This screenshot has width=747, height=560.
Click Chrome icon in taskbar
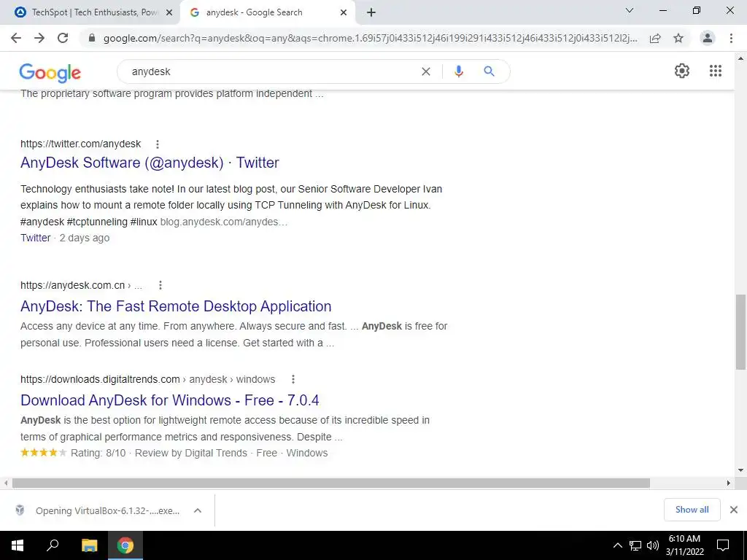[125, 545]
